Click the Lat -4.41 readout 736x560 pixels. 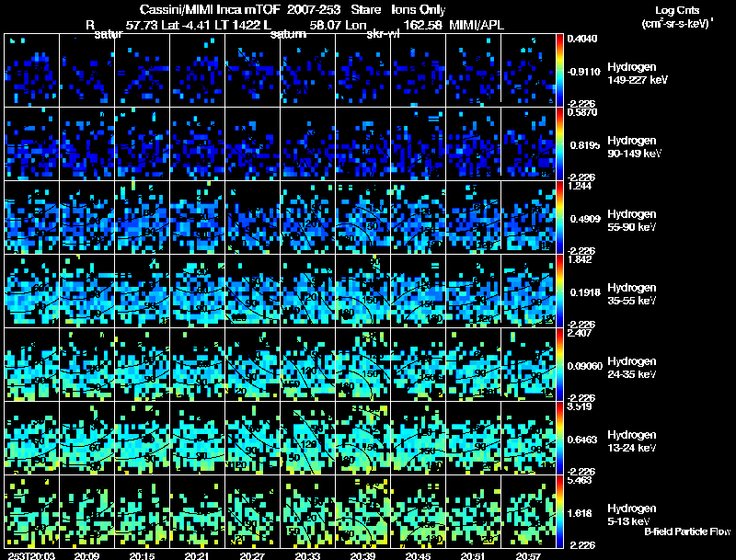coord(187,26)
